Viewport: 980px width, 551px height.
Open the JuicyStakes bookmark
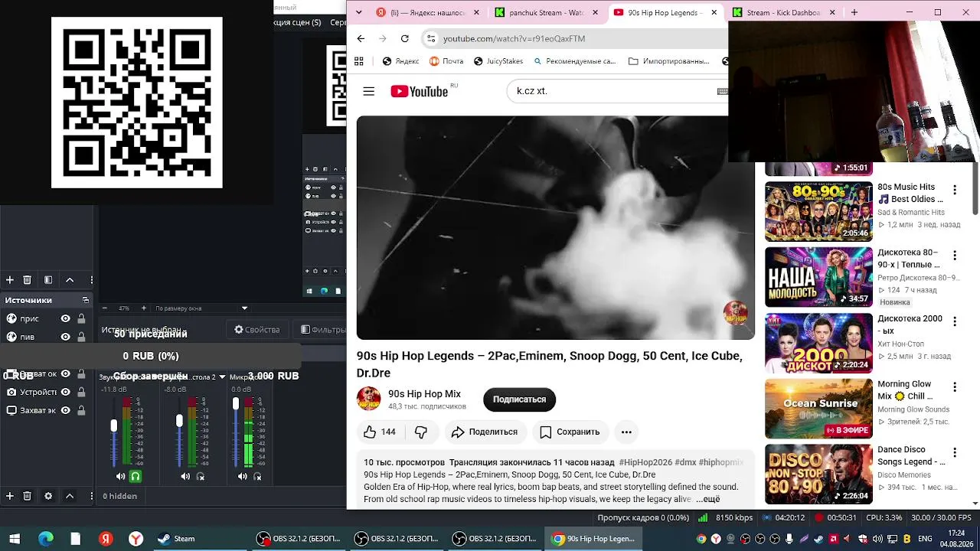coord(498,61)
